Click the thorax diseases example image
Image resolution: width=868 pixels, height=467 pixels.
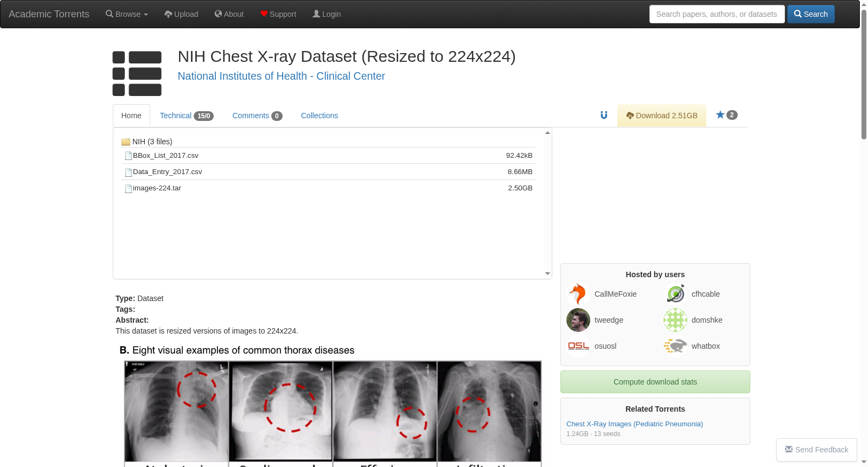point(330,405)
